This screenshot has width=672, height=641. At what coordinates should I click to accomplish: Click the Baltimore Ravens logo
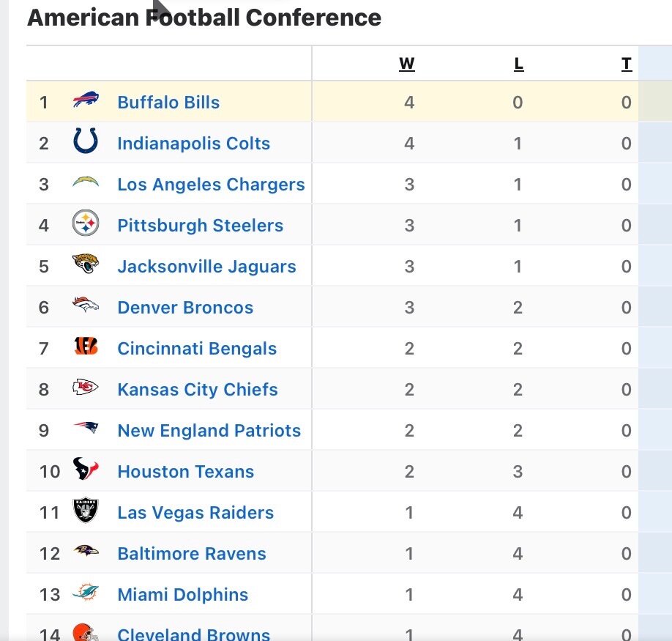pyautogui.click(x=86, y=552)
